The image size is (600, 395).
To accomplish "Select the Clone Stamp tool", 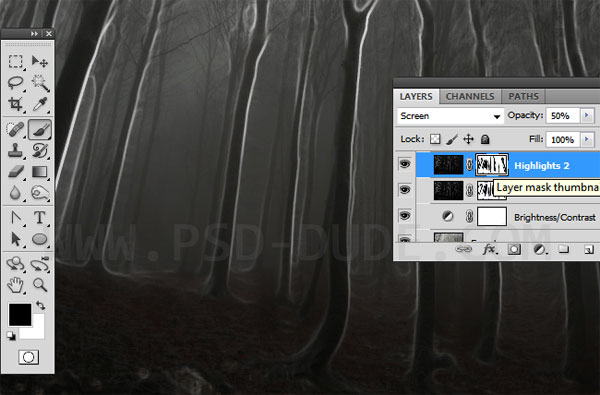I will pyautogui.click(x=15, y=150).
